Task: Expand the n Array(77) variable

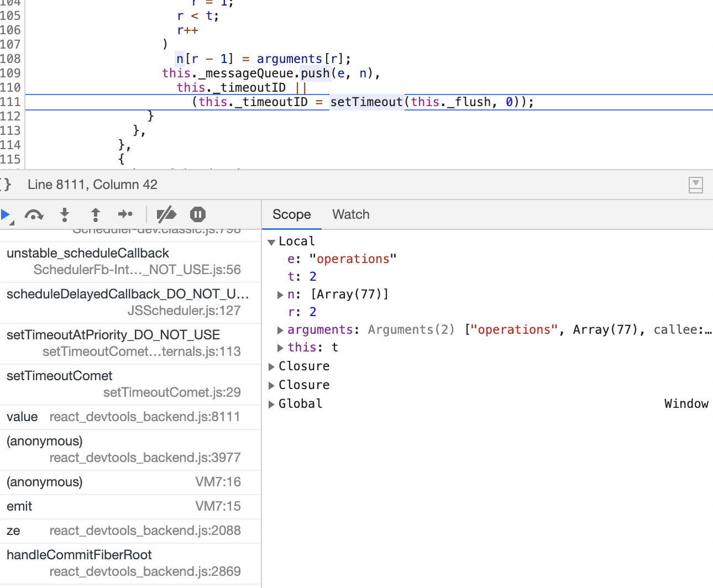Action: 281,295
